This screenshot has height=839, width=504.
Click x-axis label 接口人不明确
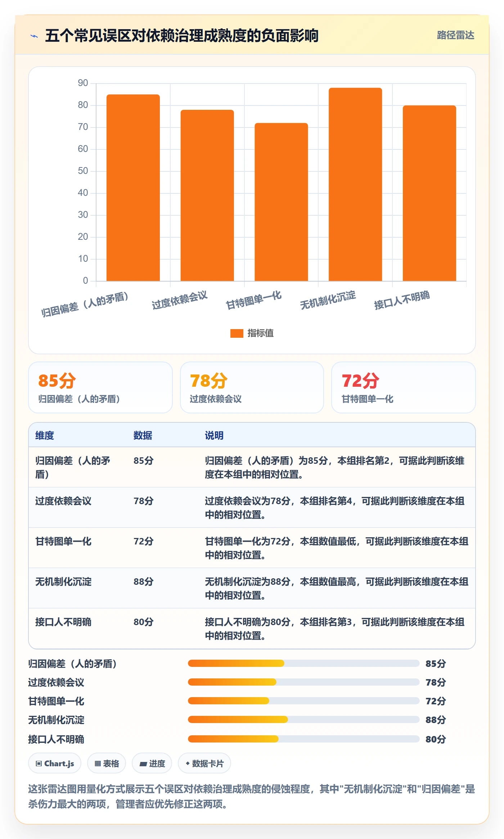(402, 300)
